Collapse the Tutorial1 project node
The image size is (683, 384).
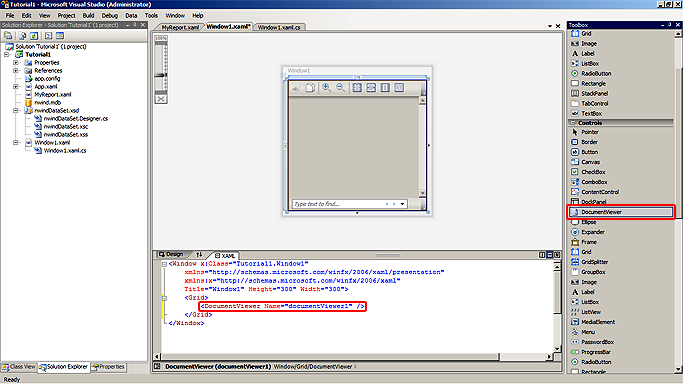(x=7, y=54)
